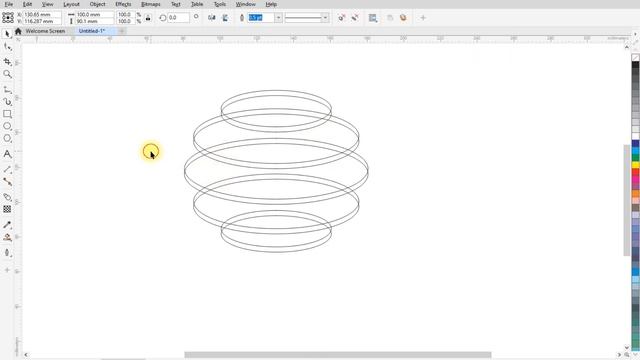Open the File menu
The width and height of the screenshot is (640, 360).
tap(9, 4)
